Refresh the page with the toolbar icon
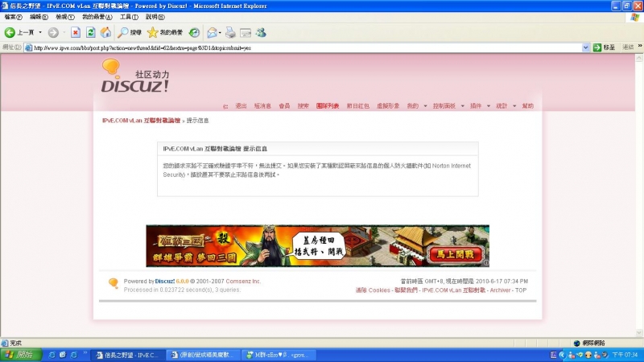Image resolution: width=644 pixels, height=362 pixels. pyautogui.click(x=90, y=32)
